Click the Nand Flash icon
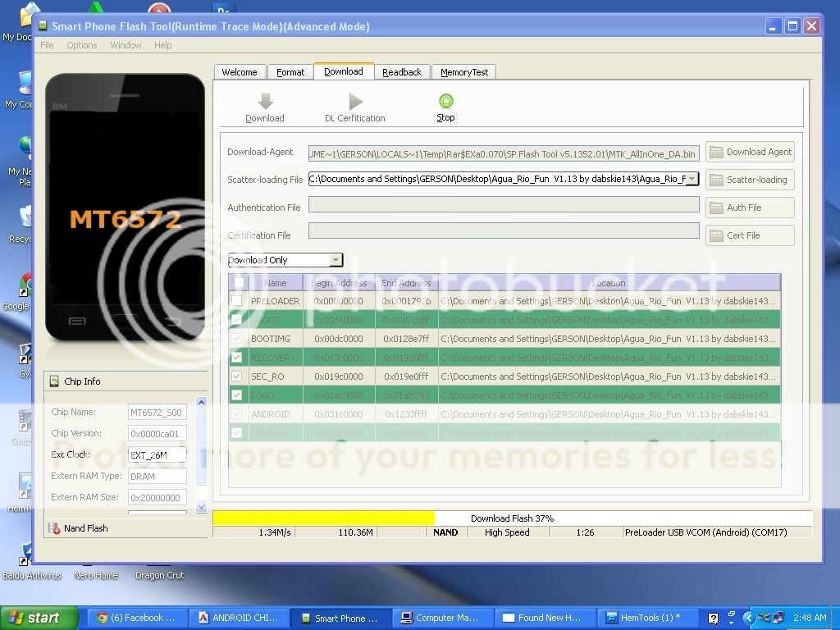The width and height of the screenshot is (840, 630). click(x=54, y=528)
